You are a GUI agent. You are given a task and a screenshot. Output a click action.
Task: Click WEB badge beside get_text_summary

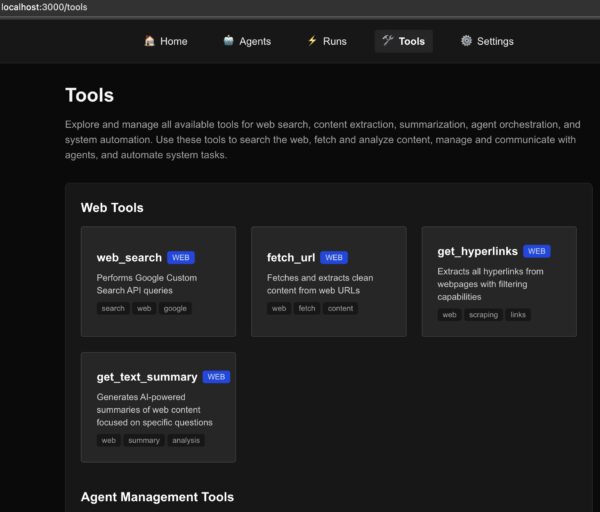(x=216, y=377)
